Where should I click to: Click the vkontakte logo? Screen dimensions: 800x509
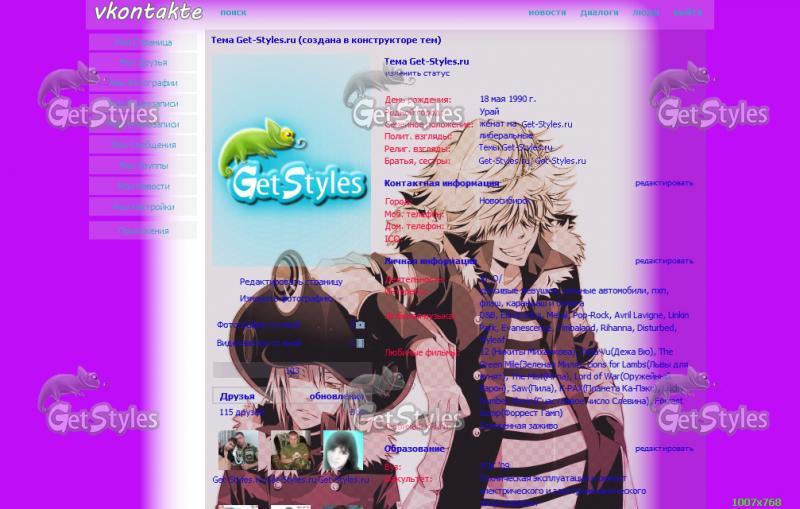click(x=148, y=12)
